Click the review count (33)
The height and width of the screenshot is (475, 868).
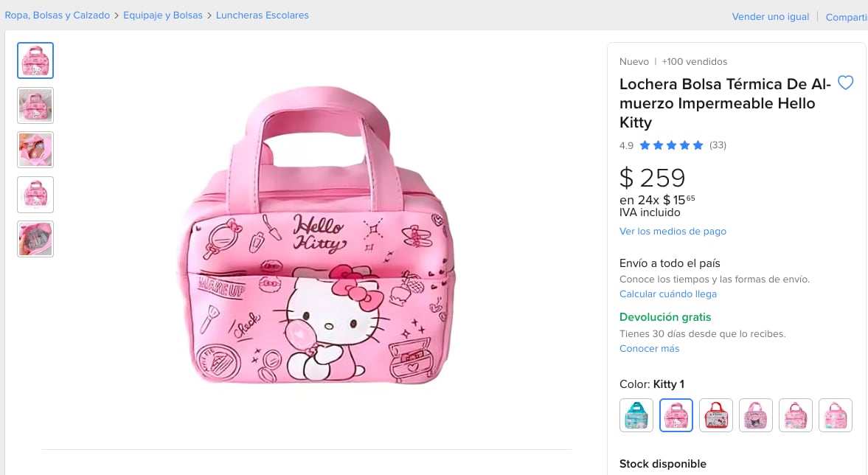pyautogui.click(x=718, y=145)
